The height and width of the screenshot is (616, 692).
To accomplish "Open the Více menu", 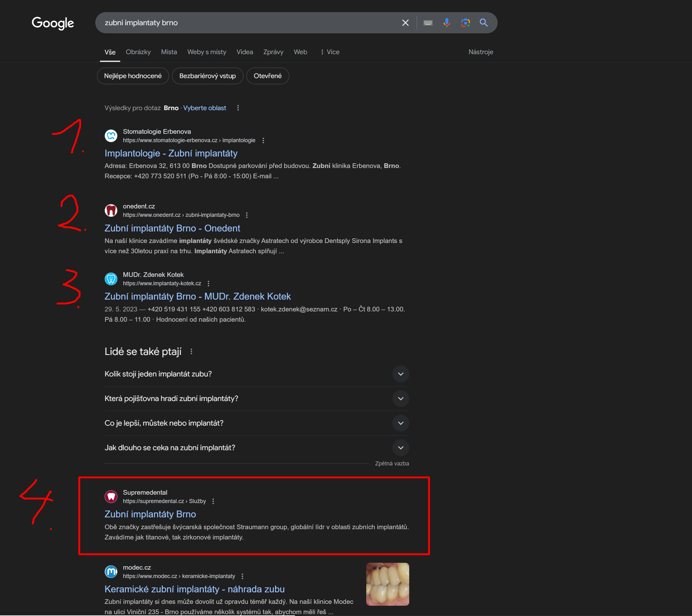I will coord(330,52).
